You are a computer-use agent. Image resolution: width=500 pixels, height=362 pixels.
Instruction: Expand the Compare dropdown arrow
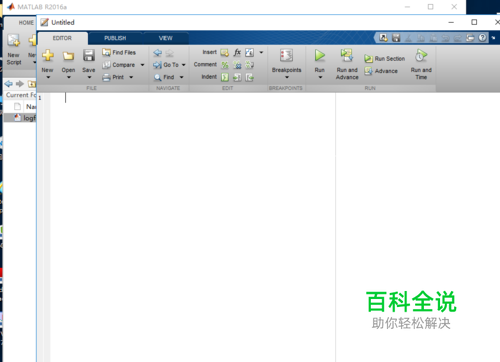tap(142, 65)
